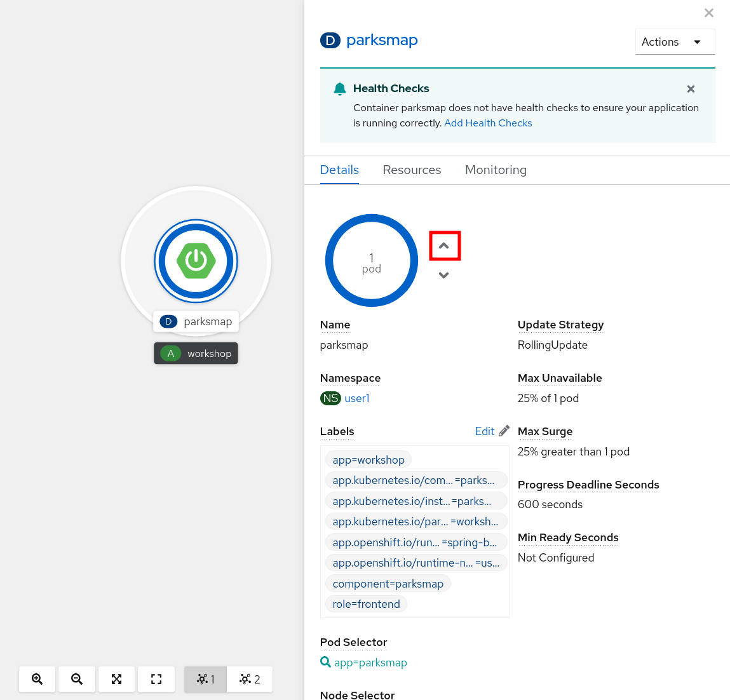Open the Actions dropdown menu
Screen dimensions: 730x700
675,42
